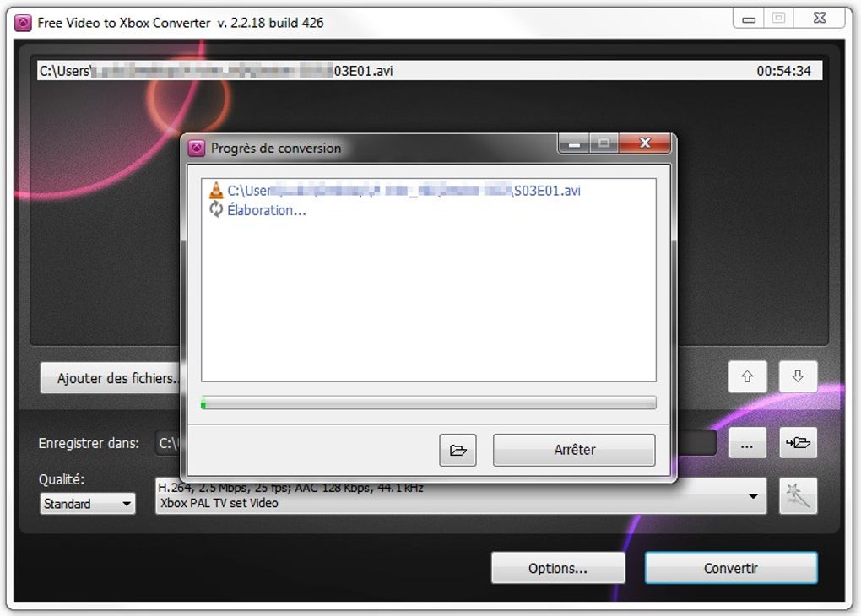Minimize the Progrès de conversion dialog

tap(574, 143)
